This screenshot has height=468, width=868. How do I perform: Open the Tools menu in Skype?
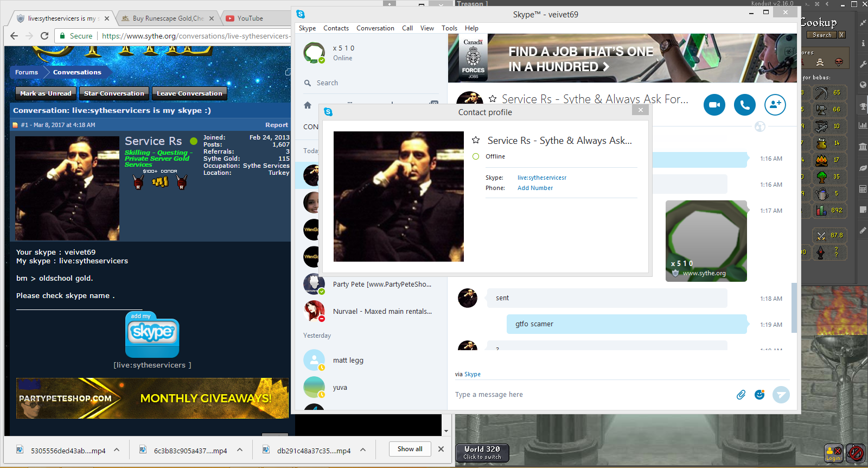(x=449, y=28)
